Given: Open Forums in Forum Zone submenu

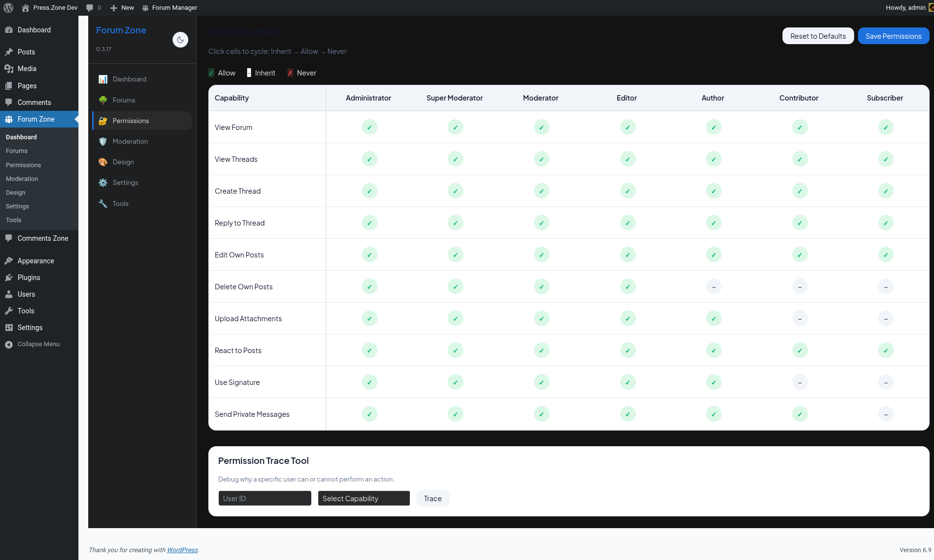Looking at the screenshot, I should tap(17, 151).
